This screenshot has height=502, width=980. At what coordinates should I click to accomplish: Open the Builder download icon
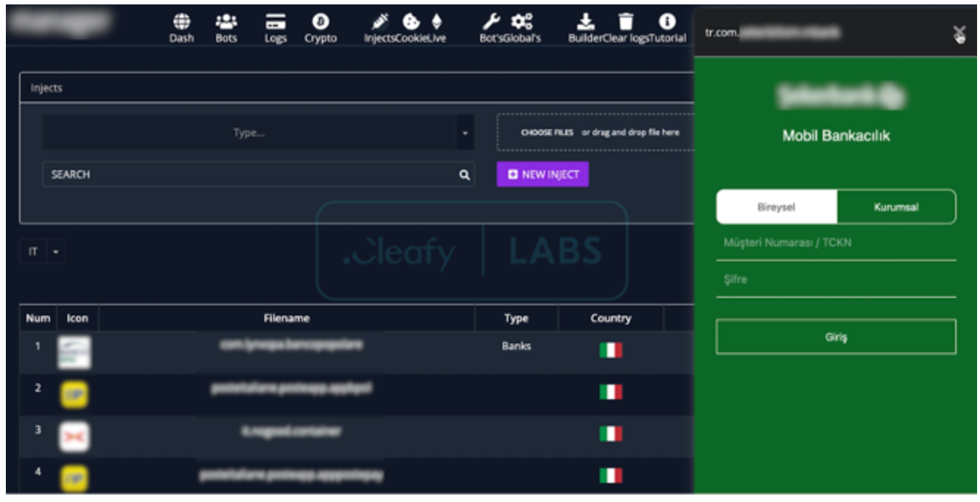(585, 22)
